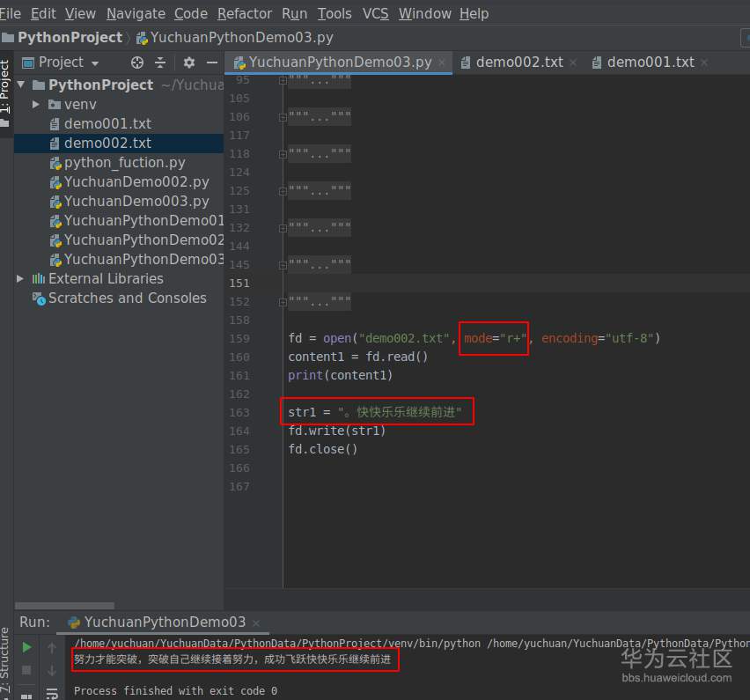Switch to YuchuanPythonDemo03.py editor tab
750x700 pixels.
point(340,63)
